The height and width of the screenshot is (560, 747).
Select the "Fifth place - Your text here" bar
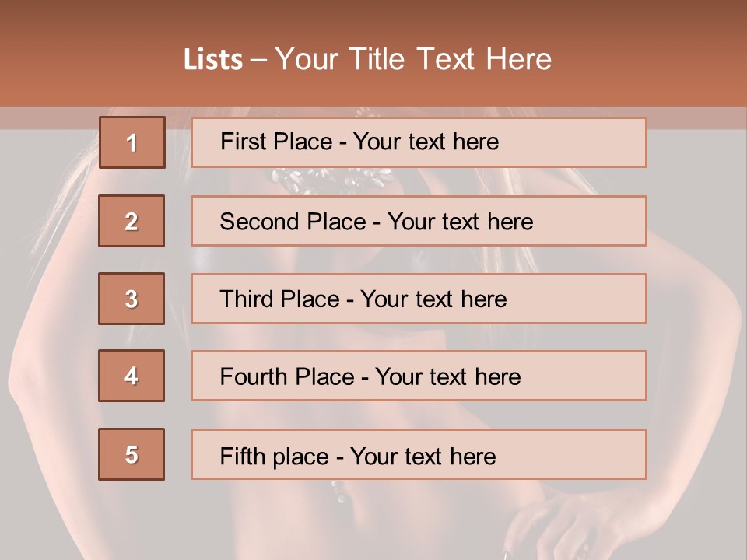419,454
